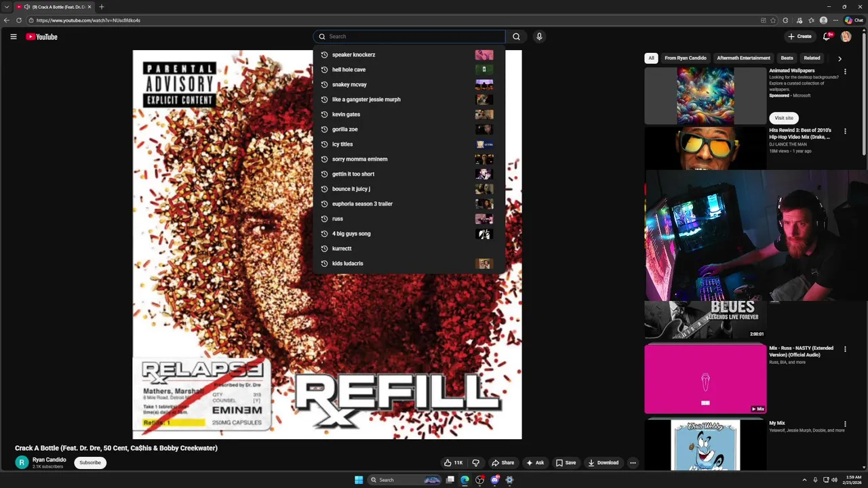Open menu for Hits Rewind 3 video
Screen dimensions: 868x488
845,131
